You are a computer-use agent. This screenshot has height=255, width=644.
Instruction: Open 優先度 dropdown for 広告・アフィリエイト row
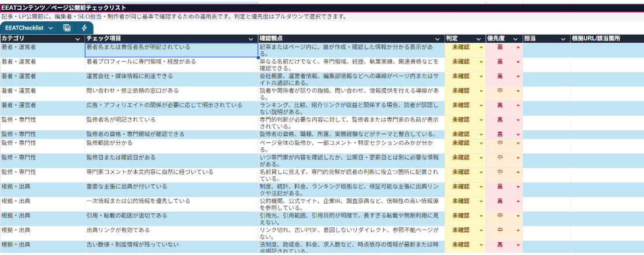pos(518,106)
